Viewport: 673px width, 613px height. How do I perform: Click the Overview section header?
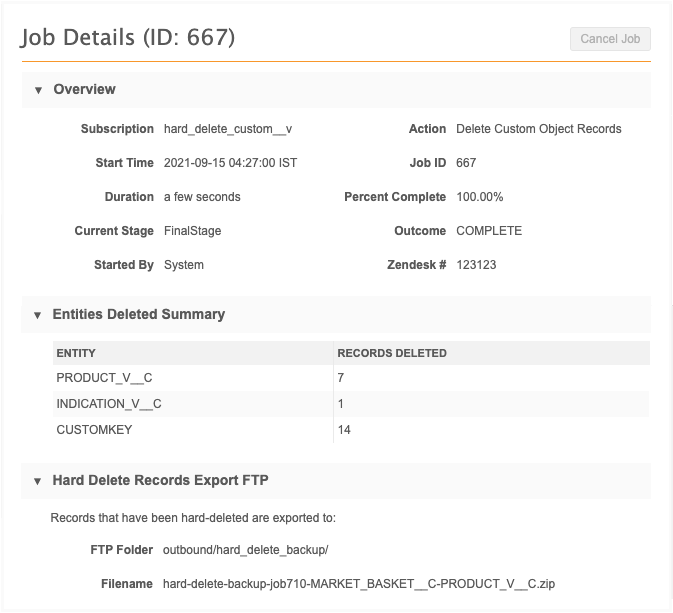pos(85,90)
